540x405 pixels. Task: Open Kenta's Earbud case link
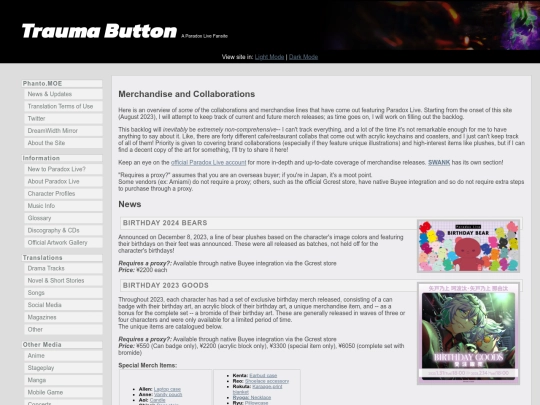point(263,375)
